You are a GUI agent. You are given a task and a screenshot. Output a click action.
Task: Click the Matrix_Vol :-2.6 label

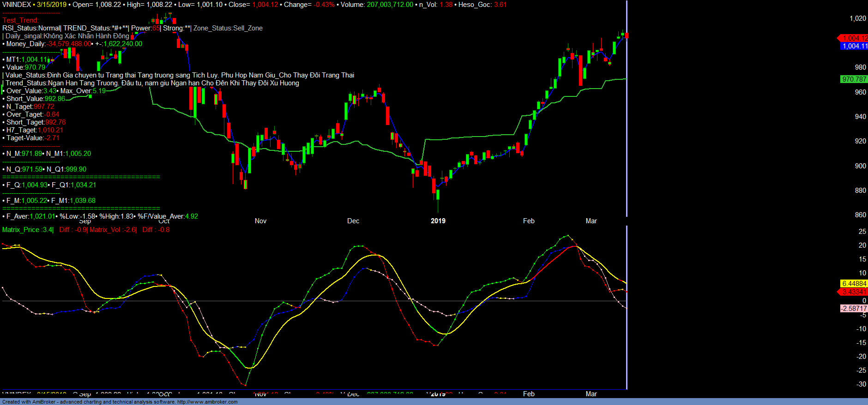[x=113, y=230]
